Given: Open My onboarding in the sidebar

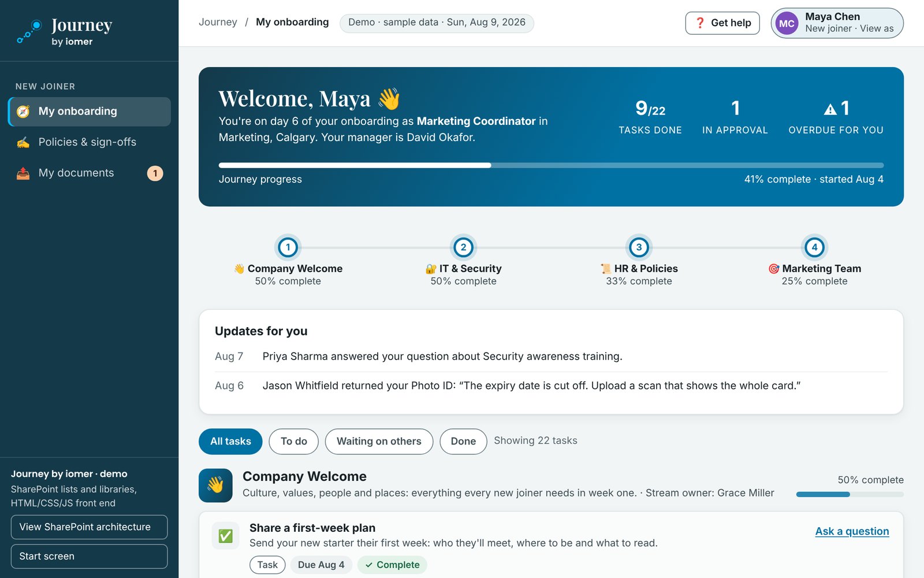Looking at the screenshot, I should coord(90,112).
